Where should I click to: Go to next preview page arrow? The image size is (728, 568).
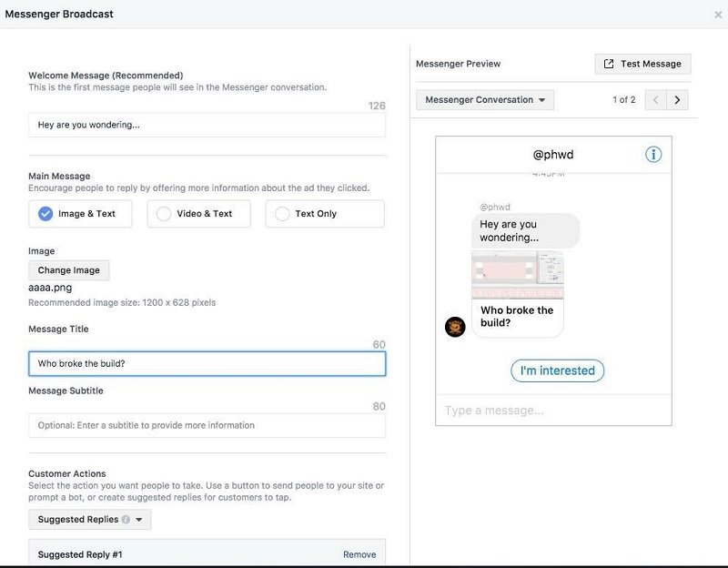[679, 100]
